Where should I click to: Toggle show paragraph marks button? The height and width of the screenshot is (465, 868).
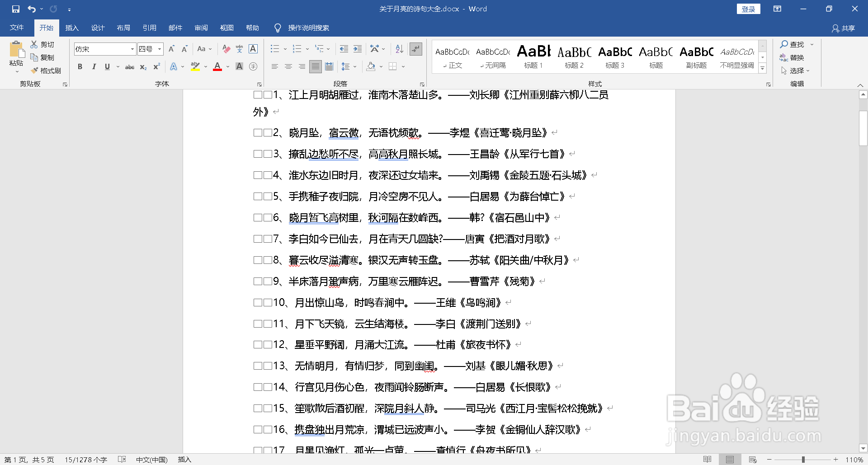click(415, 49)
